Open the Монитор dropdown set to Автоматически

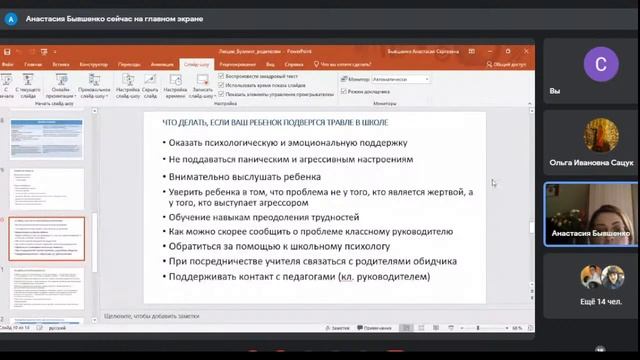click(x=401, y=79)
